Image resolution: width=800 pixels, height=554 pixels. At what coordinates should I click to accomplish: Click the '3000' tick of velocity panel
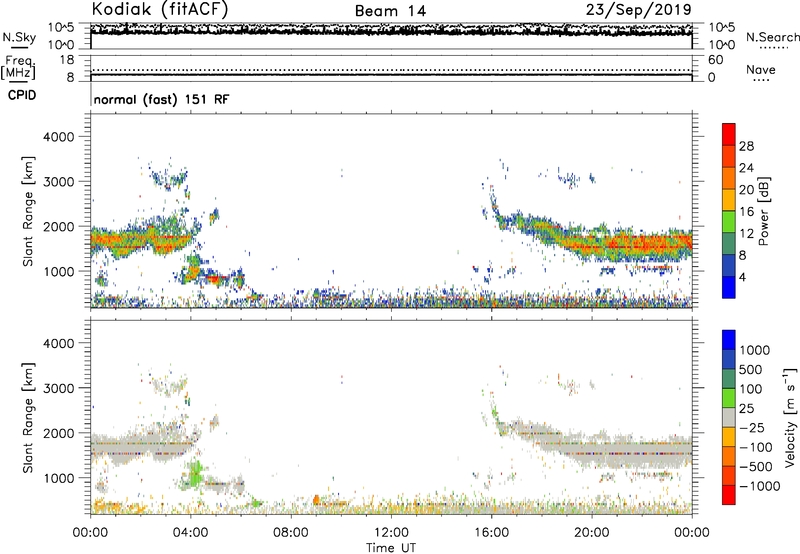[x=59, y=388]
